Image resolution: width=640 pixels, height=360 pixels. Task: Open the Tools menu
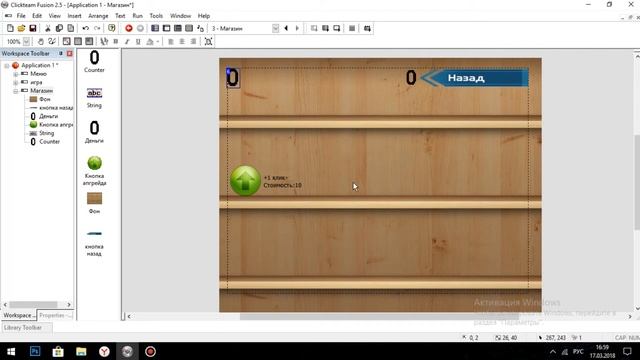[x=156, y=16]
